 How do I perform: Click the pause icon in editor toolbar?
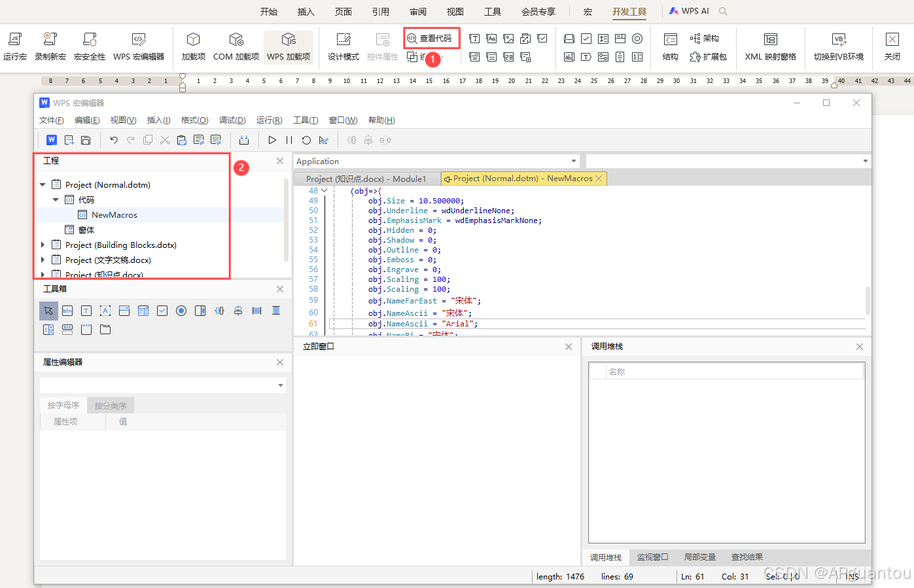(289, 140)
